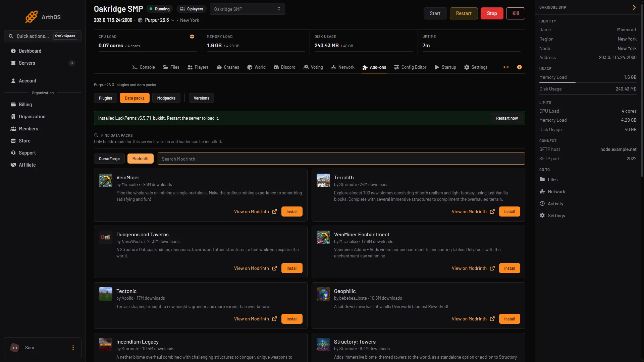Click the Tectonic pack icon
The height and width of the screenshot is (362, 644).
[106, 294]
